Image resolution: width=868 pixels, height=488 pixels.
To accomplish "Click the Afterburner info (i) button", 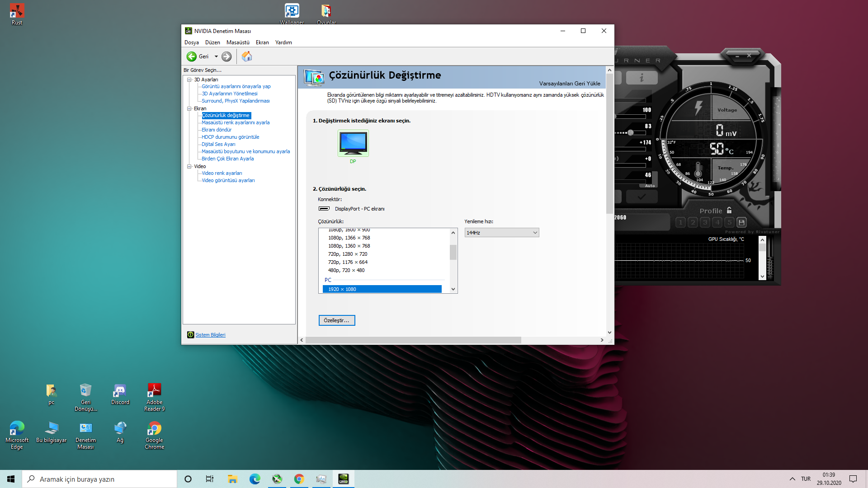I will coord(642,78).
